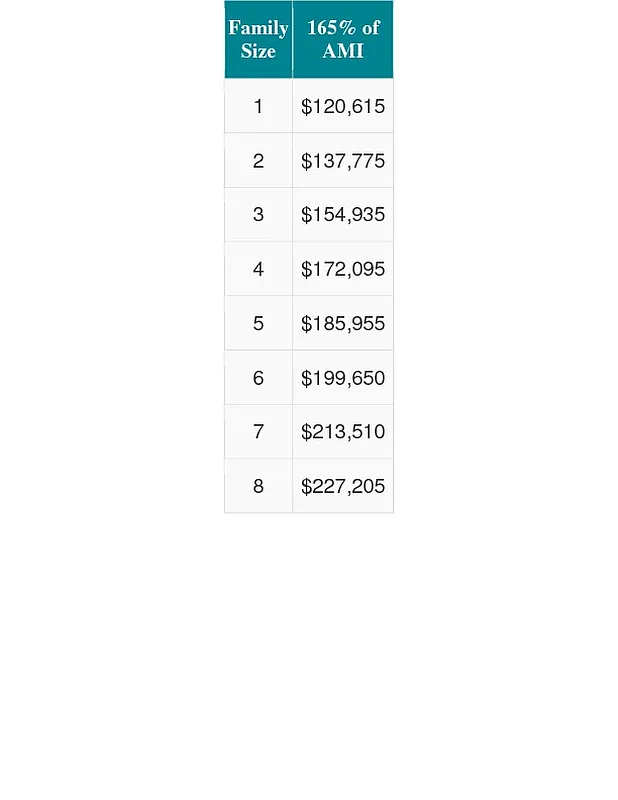Pick the $154,935 income cell
The image size is (618, 800).
point(343,214)
